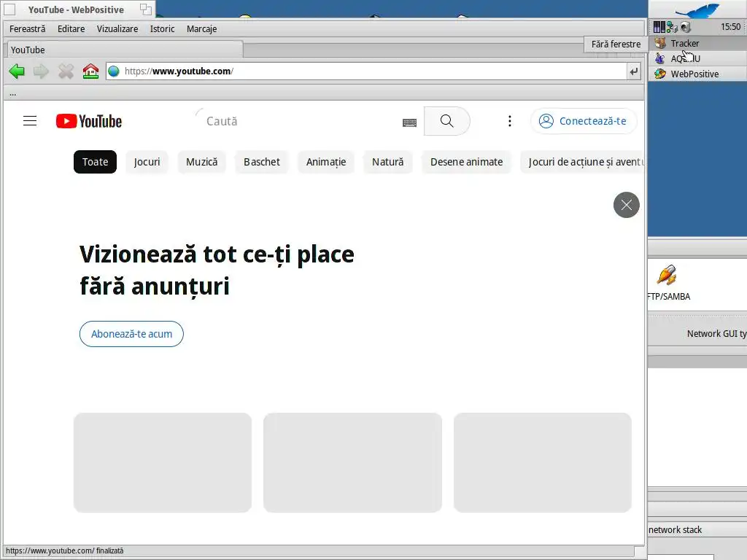Click the bookmark bar ellipsis
747x560 pixels.
pyautogui.click(x=13, y=93)
